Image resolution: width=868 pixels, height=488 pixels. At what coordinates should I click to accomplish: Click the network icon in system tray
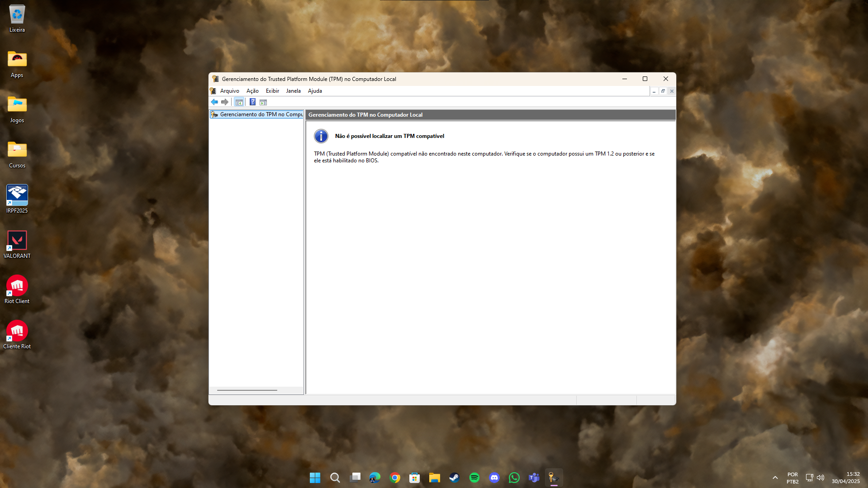810,478
